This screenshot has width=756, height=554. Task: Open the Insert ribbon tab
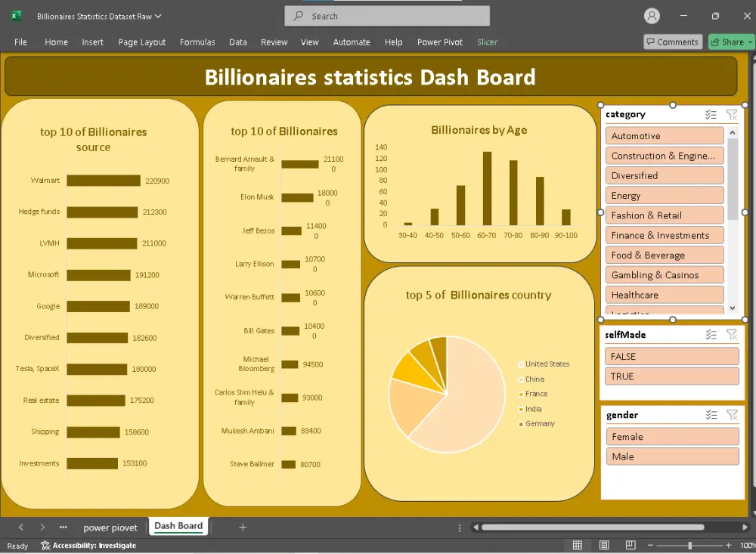point(92,42)
